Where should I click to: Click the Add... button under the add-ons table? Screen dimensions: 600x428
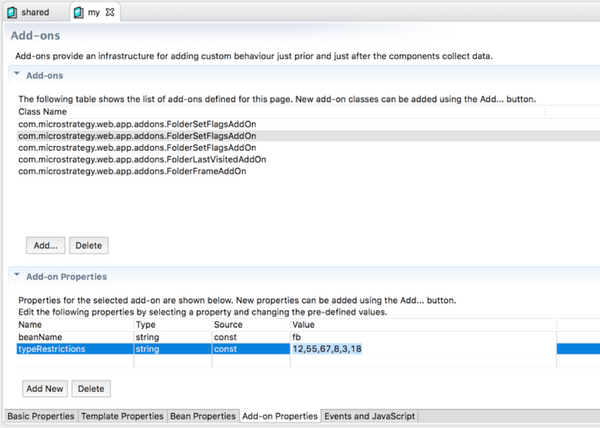(x=46, y=246)
